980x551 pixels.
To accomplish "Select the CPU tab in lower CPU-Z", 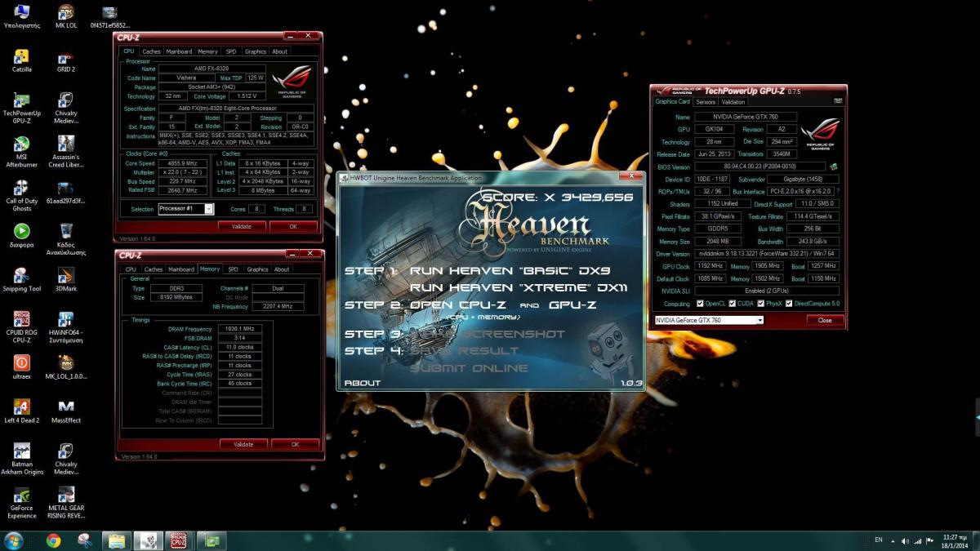I will tap(130, 269).
